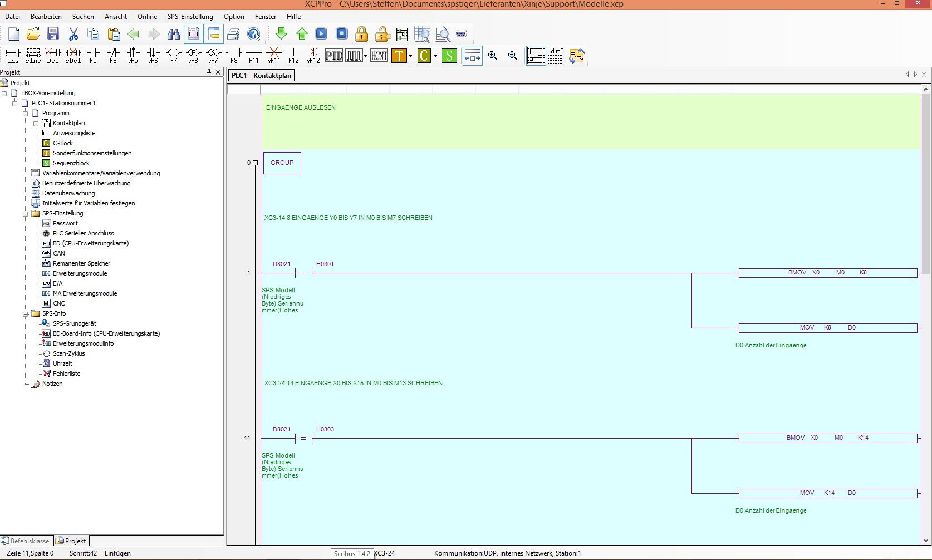Stop the PLC with the Stop icon

342,34
